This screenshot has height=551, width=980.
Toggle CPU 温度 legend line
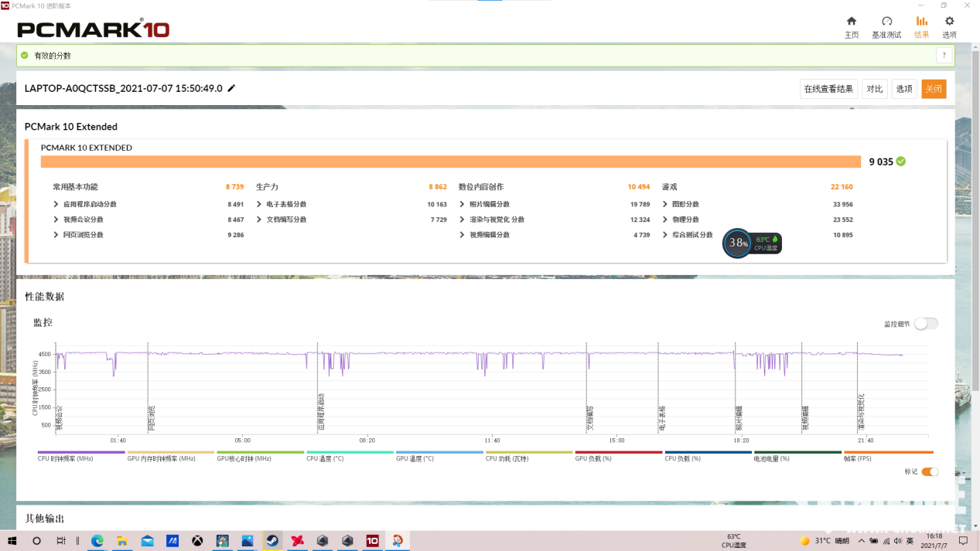[x=350, y=456]
